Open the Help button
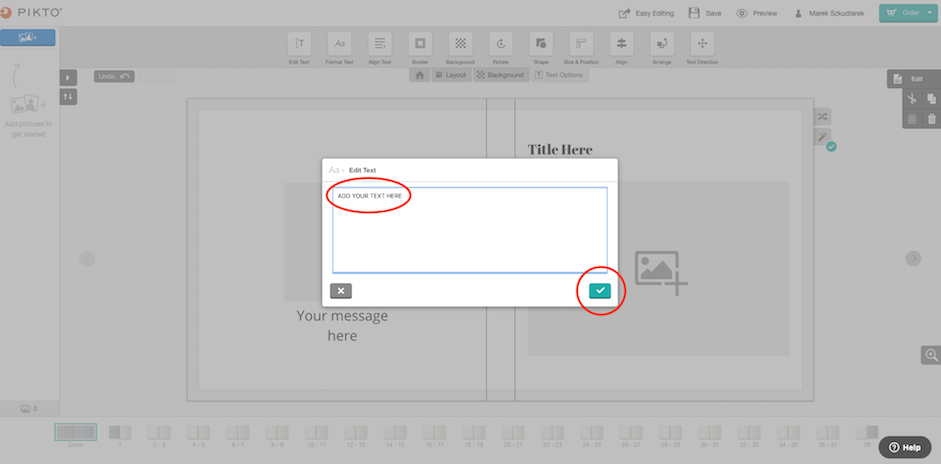Screen dimensions: 941x464 905,447
